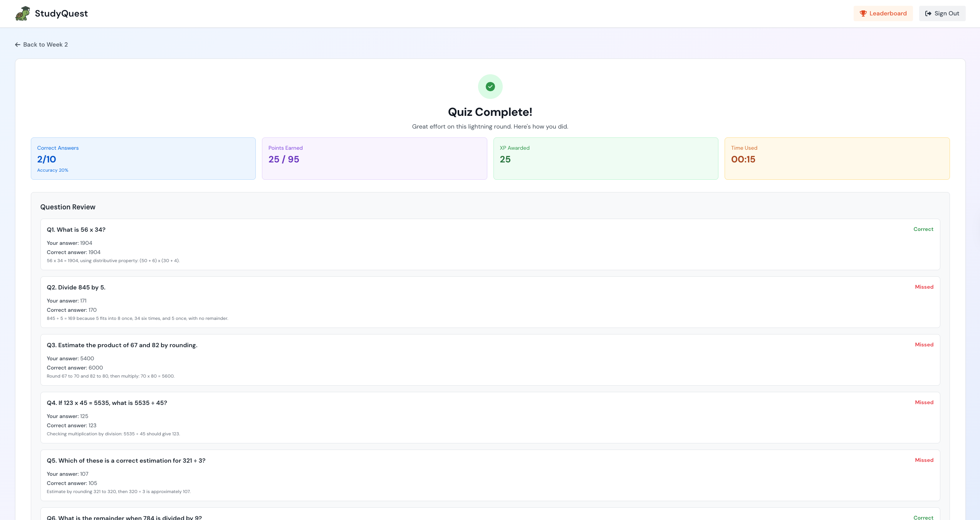
Task: Click the Sign Out arrow icon
Action: tap(928, 13)
